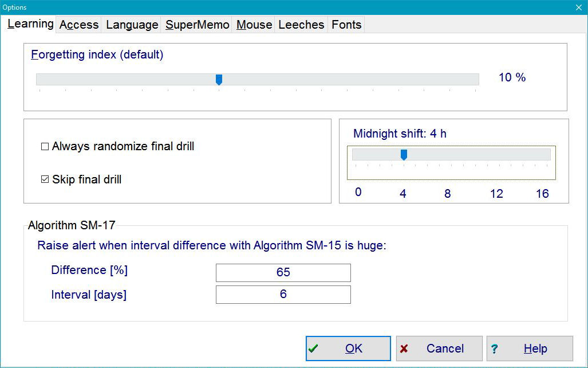
Task: Open the Fonts tab
Action: click(346, 25)
